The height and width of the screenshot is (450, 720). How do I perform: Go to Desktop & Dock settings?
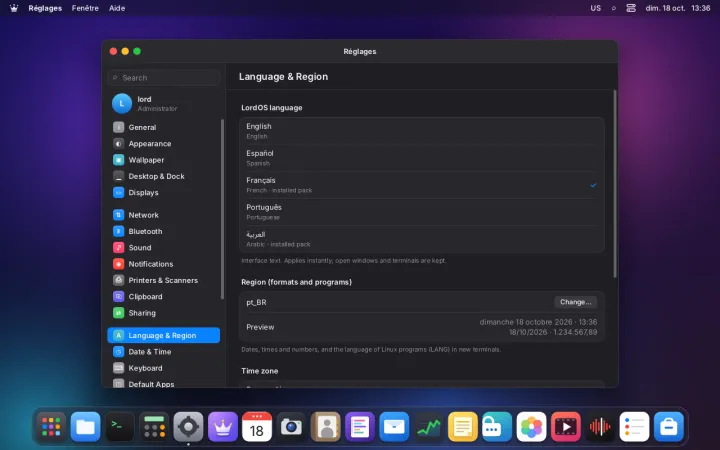pos(163,176)
